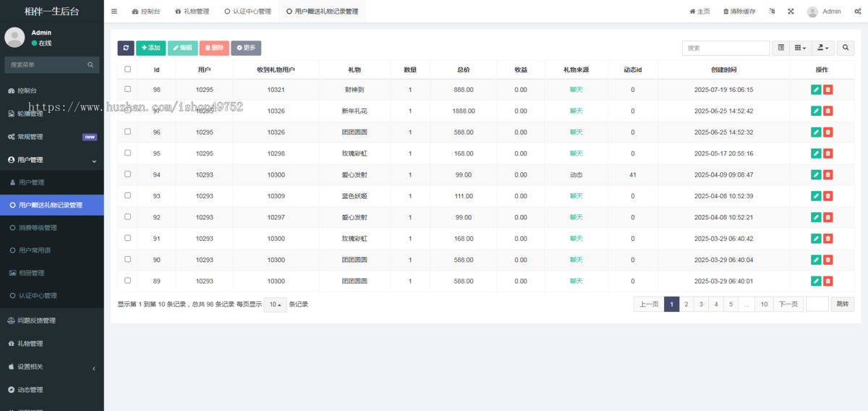Tick the checkbox for row Id 96
This screenshot has width=868, height=411.
(x=128, y=132)
